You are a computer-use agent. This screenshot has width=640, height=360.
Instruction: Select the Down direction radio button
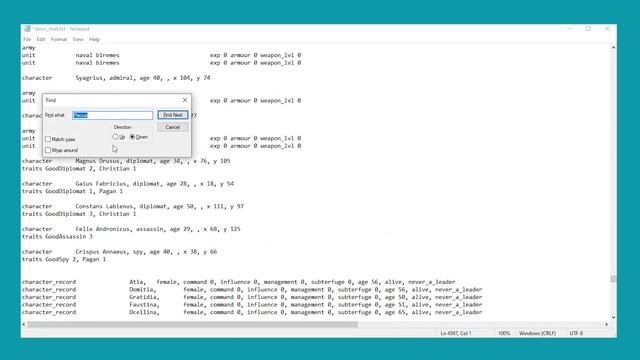[132, 137]
